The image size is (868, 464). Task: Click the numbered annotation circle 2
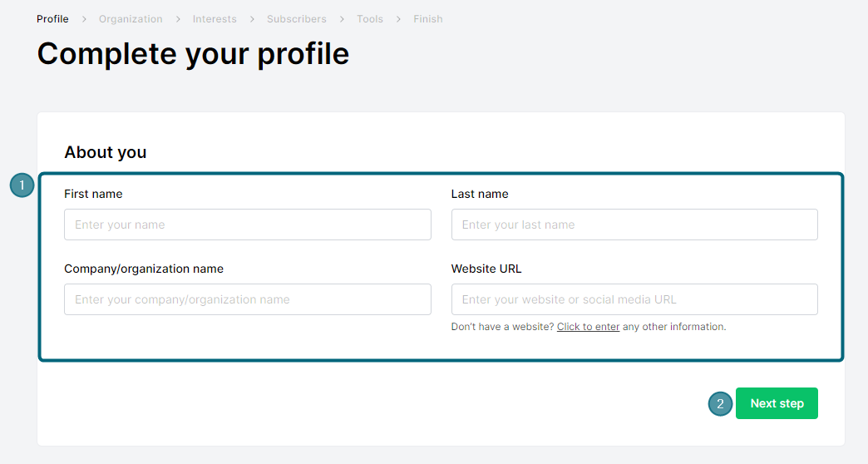tap(720, 403)
